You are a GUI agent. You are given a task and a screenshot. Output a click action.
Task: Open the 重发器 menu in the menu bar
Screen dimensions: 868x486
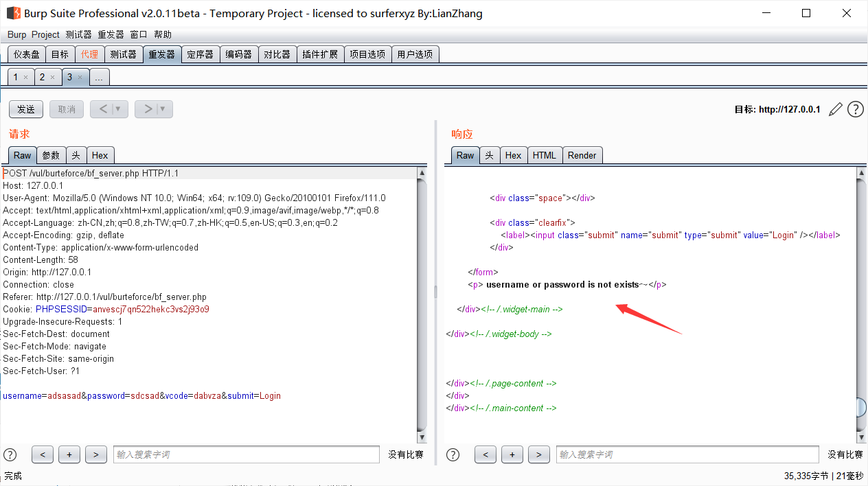click(x=111, y=34)
